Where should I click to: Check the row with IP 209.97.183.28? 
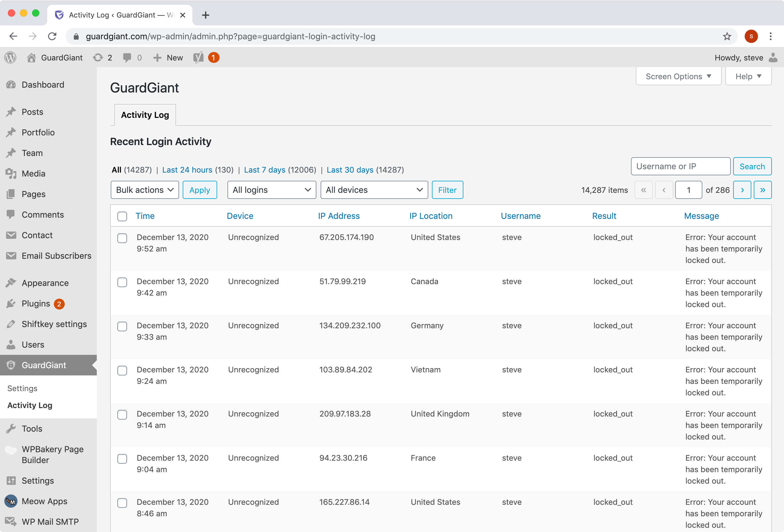122,415
